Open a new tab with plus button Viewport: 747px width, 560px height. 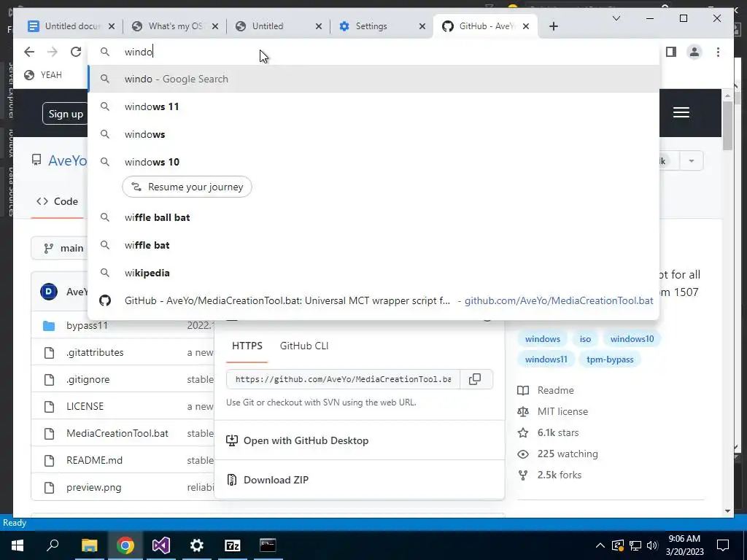point(553,26)
